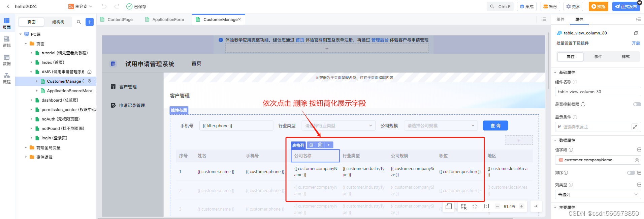This screenshot has width=644, height=219.
Task: Click the copy icon on 表格列 toolbar
Action: pos(311,145)
